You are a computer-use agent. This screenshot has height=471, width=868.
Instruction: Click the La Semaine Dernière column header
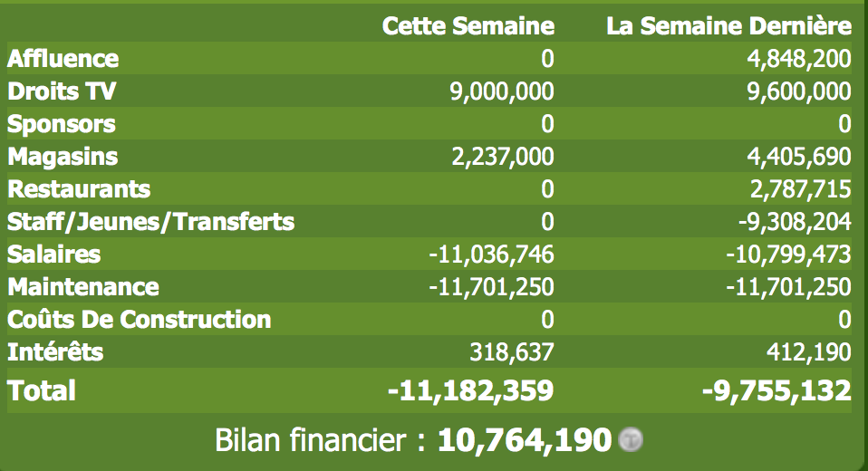click(x=729, y=26)
